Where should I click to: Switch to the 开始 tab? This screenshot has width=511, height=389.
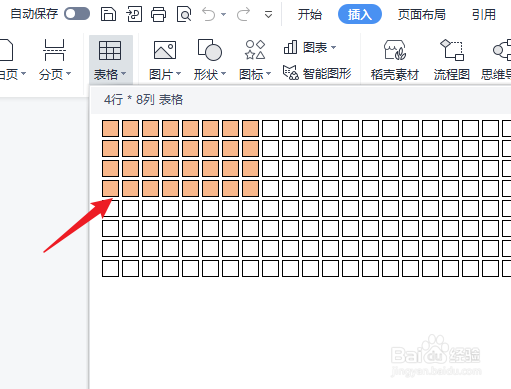310,14
